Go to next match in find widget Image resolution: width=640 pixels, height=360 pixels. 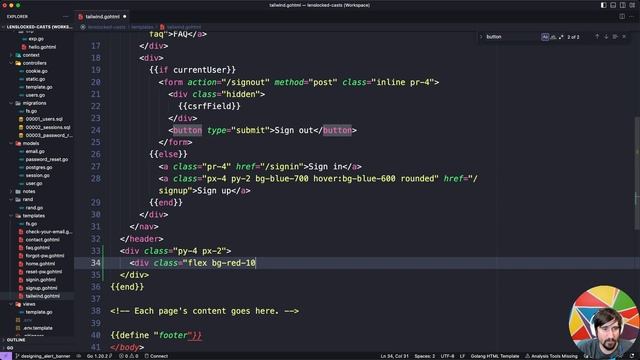(606, 37)
